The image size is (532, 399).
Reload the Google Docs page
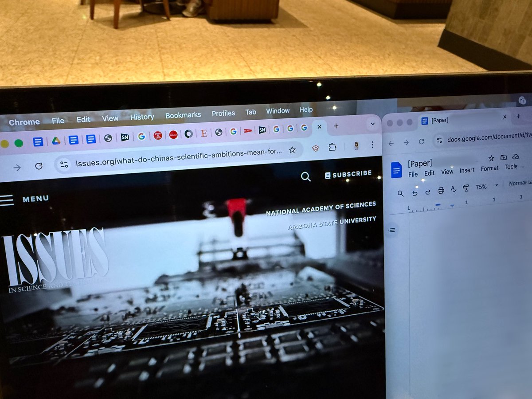click(422, 141)
